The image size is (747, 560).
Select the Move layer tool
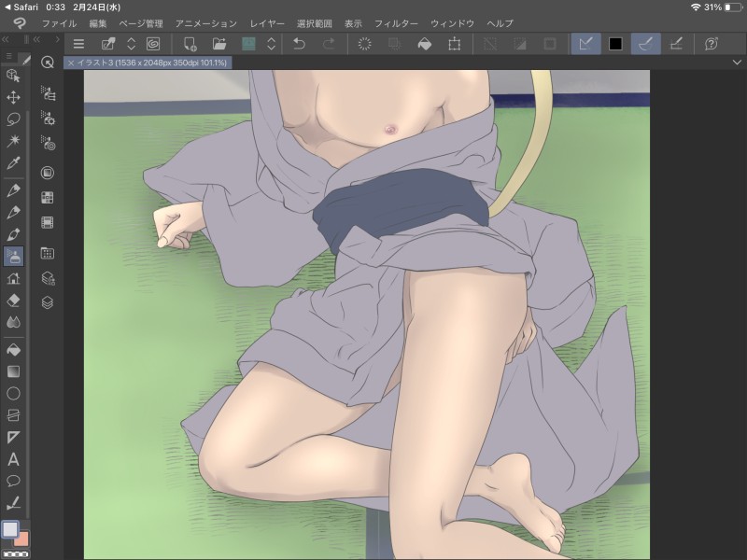13,98
